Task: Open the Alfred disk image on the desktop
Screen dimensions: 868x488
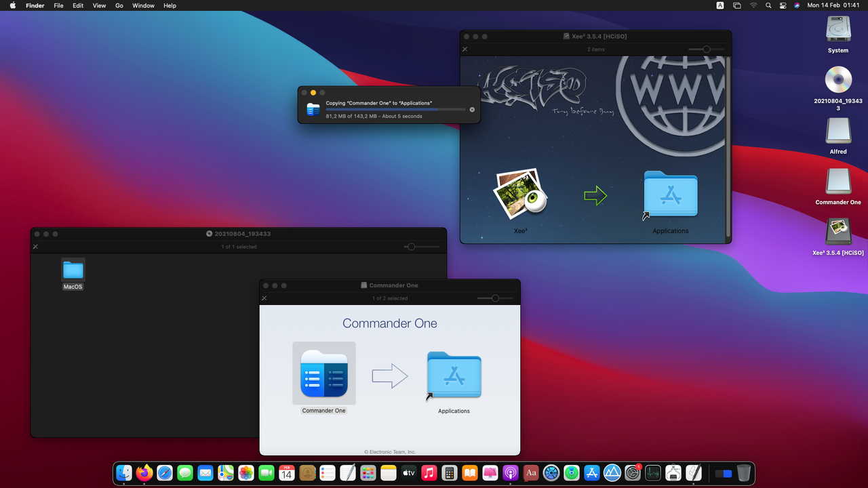Action: tap(837, 132)
